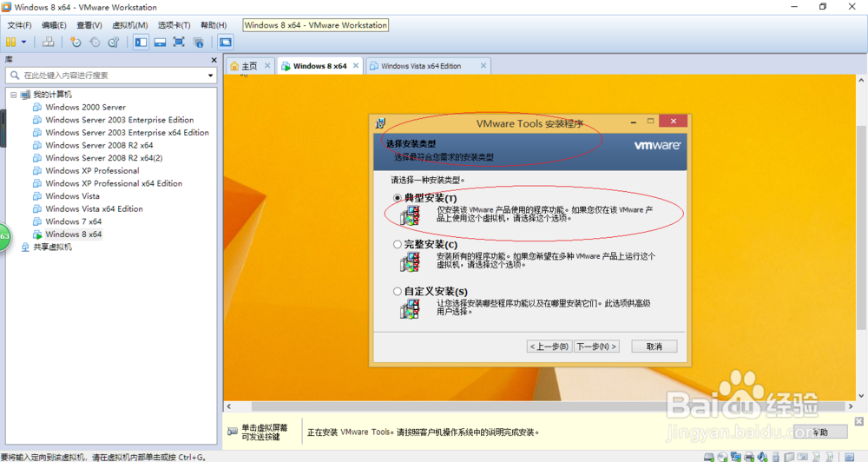Select Windows 8 x64 in library

tap(73, 234)
